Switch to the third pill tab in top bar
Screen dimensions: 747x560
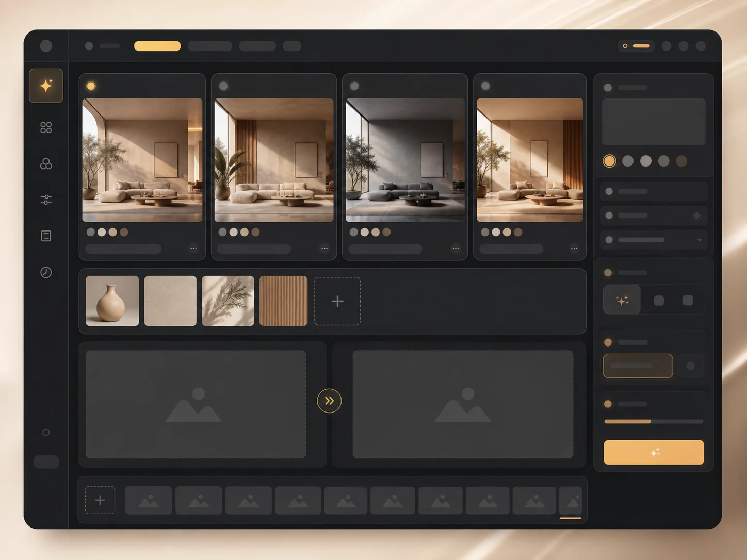click(x=257, y=46)
